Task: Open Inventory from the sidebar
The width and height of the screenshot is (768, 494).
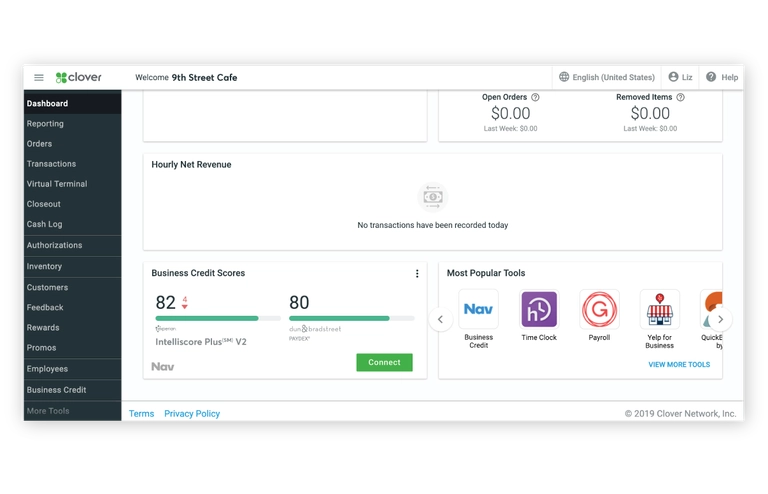Action: pos(44,267)
